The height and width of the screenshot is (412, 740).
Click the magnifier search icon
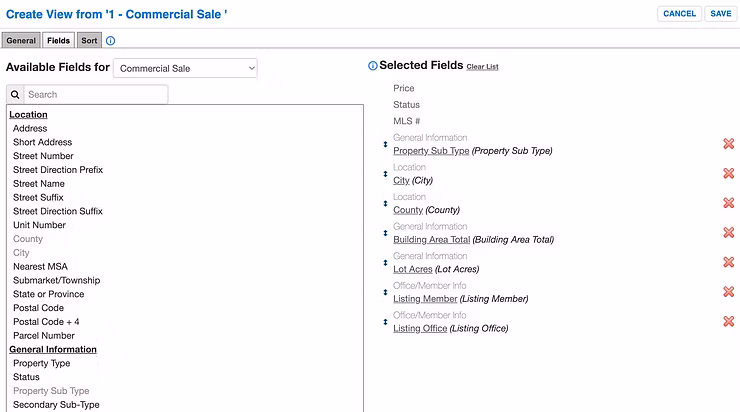click(x=15, y=94)
